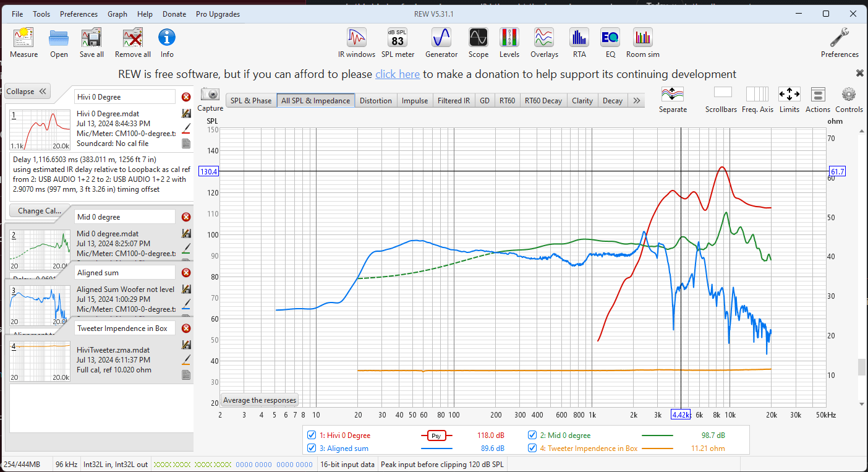Switch to the Impulse tab
The image size is (868, 472).
(x=415, y=100)
